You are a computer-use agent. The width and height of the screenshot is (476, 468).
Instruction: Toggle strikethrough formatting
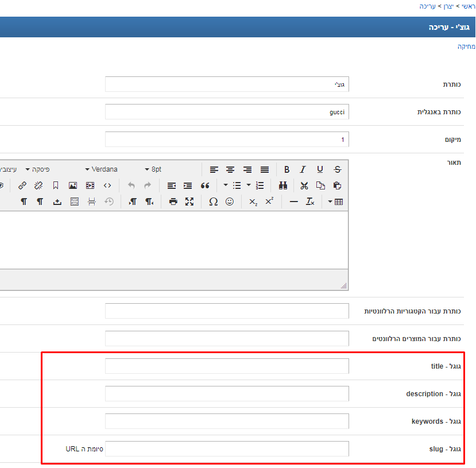337,169
